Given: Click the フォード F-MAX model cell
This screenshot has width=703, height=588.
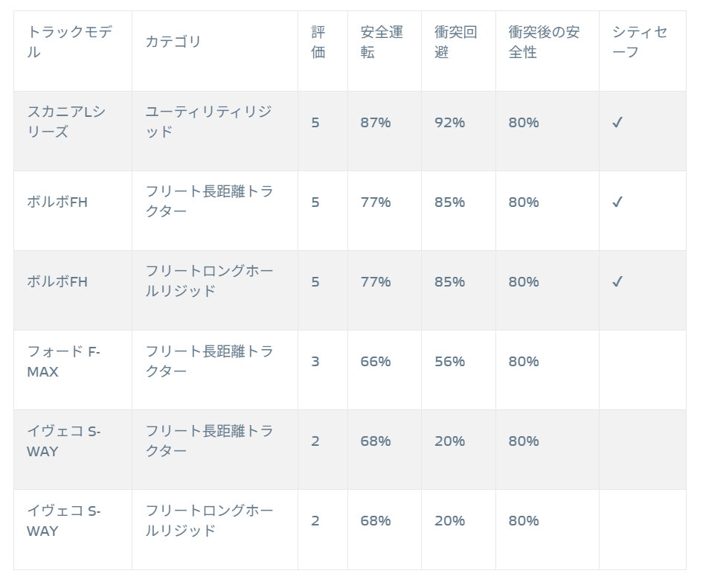Looking at the screenshot, I should [x=63, y=361].
